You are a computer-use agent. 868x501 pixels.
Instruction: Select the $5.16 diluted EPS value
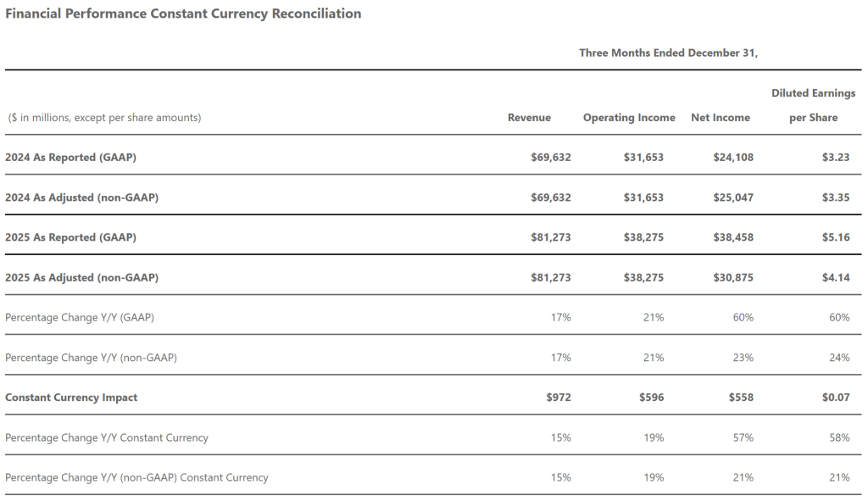pyautogui.click(x=836, y=237)
